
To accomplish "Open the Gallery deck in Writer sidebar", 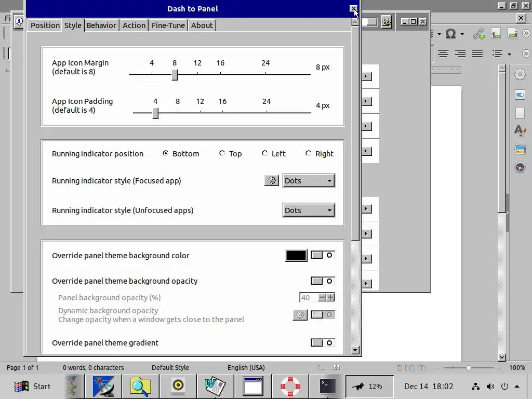I will point(520,149).
